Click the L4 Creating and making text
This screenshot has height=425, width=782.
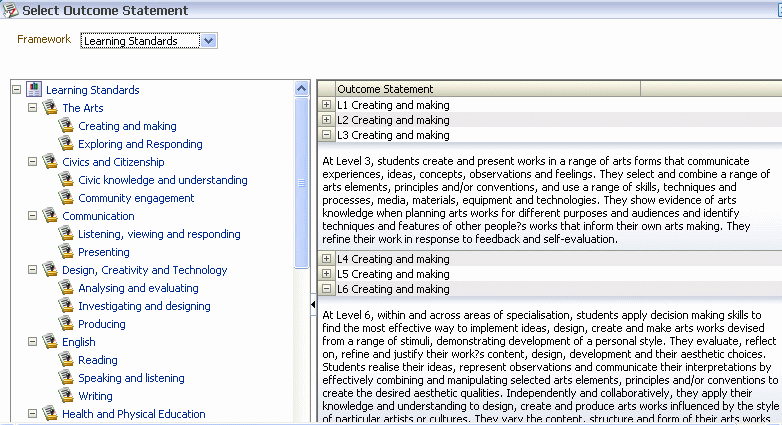pyautogui.click(x=393, y=259)
